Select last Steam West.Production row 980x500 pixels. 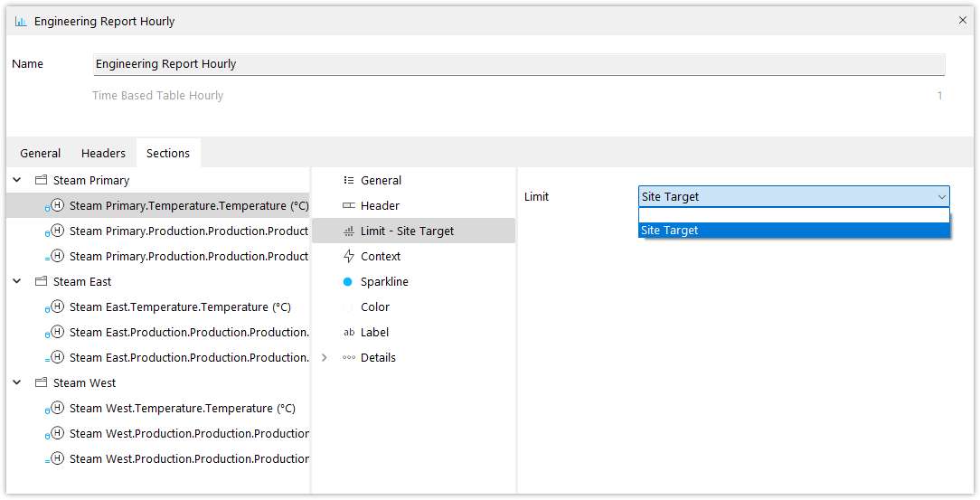[x=158, y=458]
